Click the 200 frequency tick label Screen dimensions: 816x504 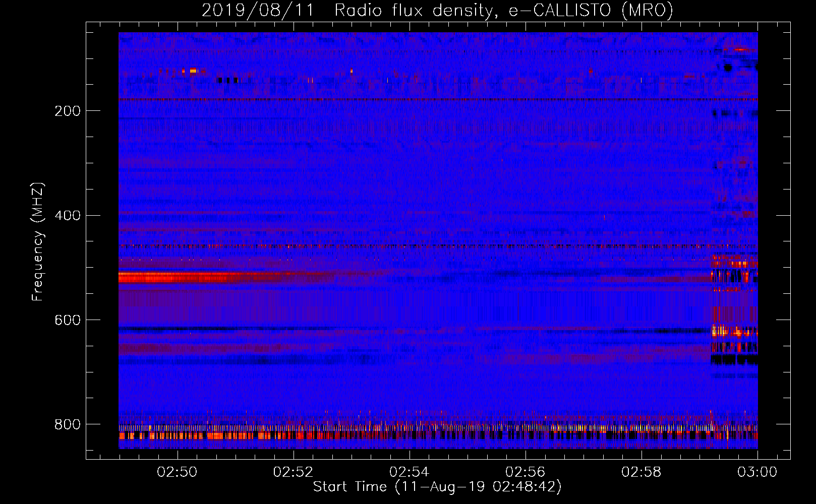pyautogui.click(x=68, y=111)
